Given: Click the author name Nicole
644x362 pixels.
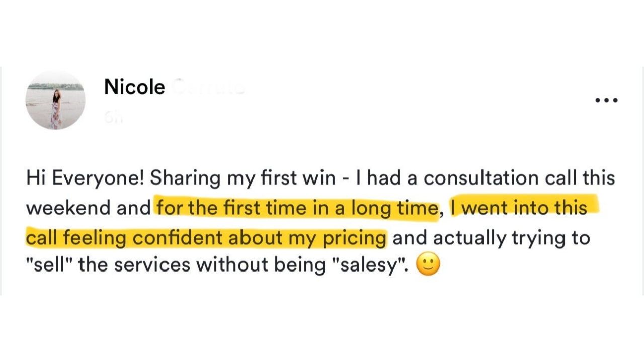Looking at the screenshot, I should tap(134, 87).
